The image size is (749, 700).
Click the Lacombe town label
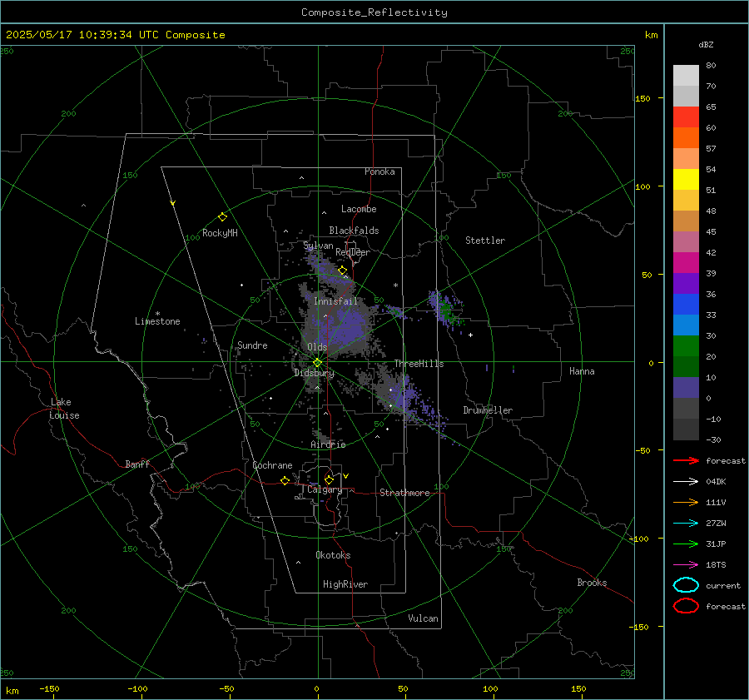(359, 209)
